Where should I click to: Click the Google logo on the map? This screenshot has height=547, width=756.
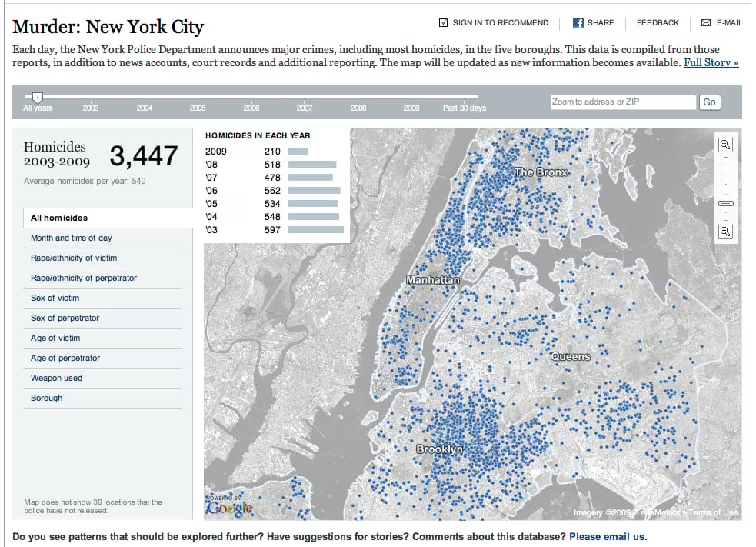[x=229, y=508]
